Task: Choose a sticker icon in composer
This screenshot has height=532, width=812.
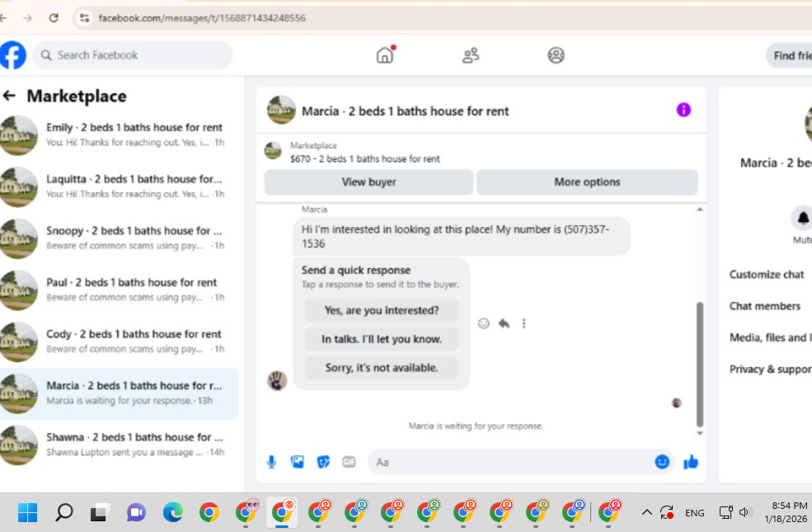Action: (x=323, y=462)
